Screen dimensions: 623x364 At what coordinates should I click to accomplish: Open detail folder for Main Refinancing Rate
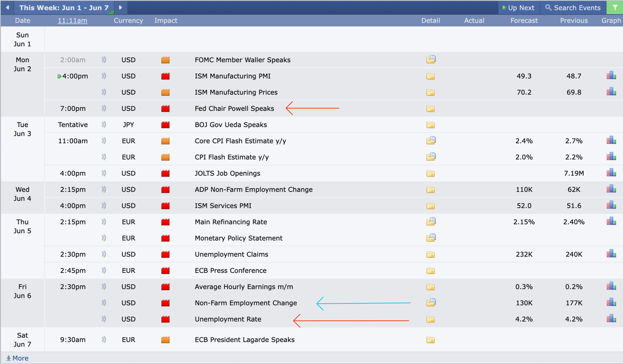point(431,221)
